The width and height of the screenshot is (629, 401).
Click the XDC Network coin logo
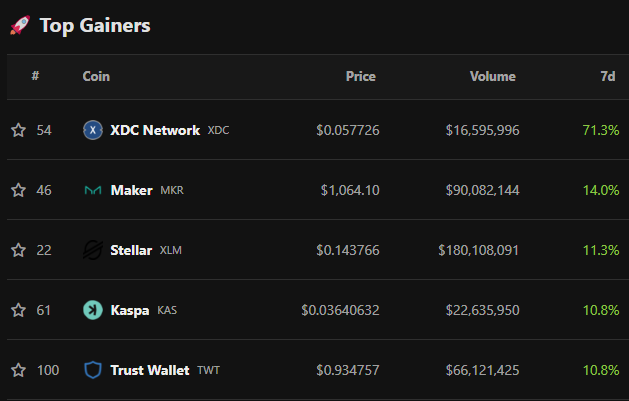pos(93,130)
